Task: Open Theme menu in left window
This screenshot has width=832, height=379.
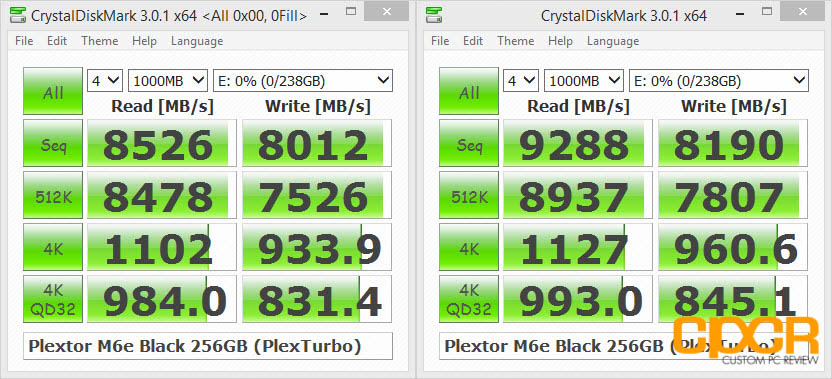Action: coord(100,41)
